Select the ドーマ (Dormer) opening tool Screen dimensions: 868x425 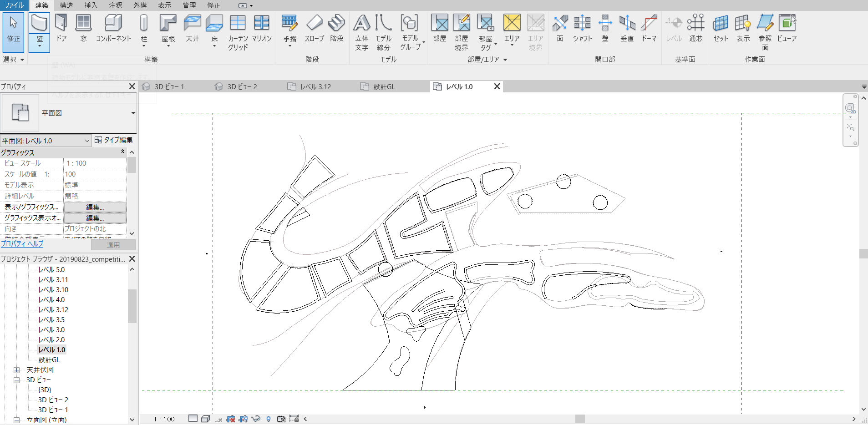(x=649, y=28)
